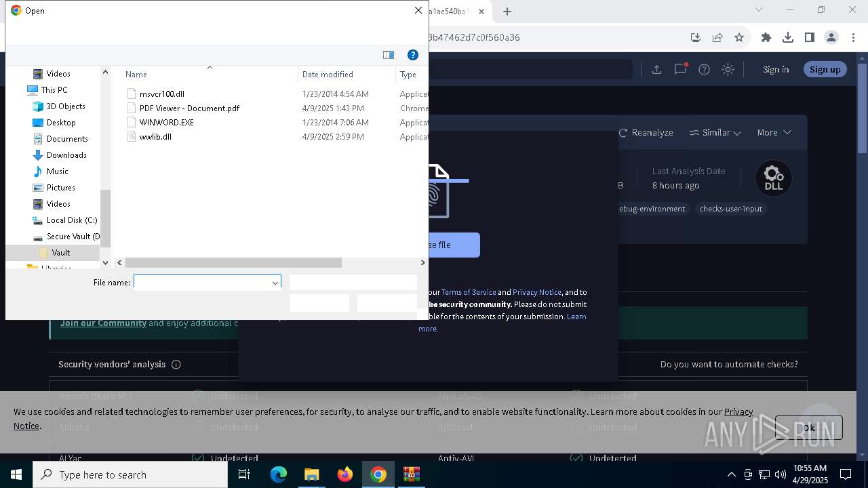Toggle VirusTotal light/dark theme icon
This screenshot has height=488, width=868.
[728, 69]
